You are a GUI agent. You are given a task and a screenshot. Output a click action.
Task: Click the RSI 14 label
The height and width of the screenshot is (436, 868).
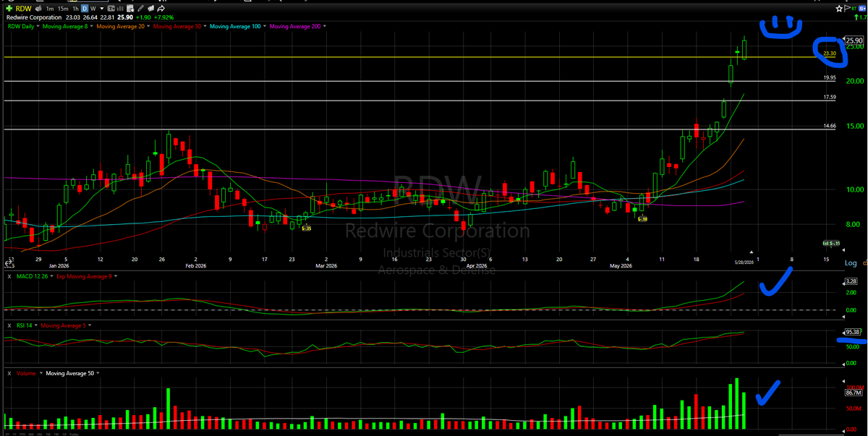pyautogui.click(x=24, y=325)
